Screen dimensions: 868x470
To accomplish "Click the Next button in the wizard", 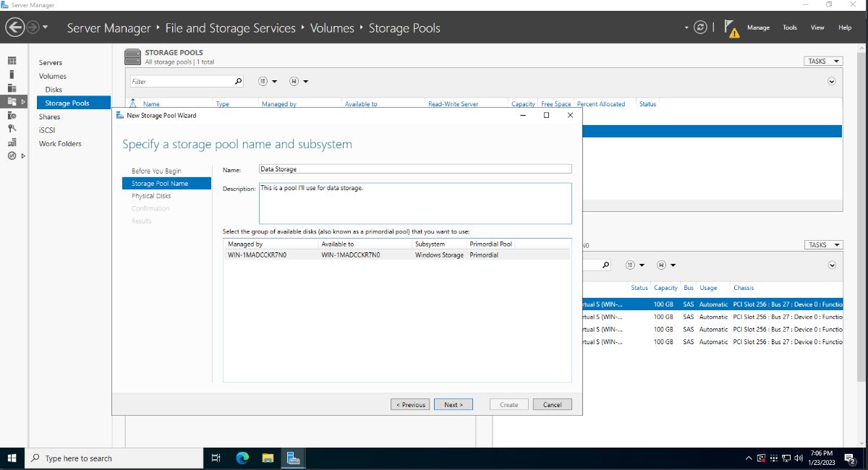I will [453, 404].
